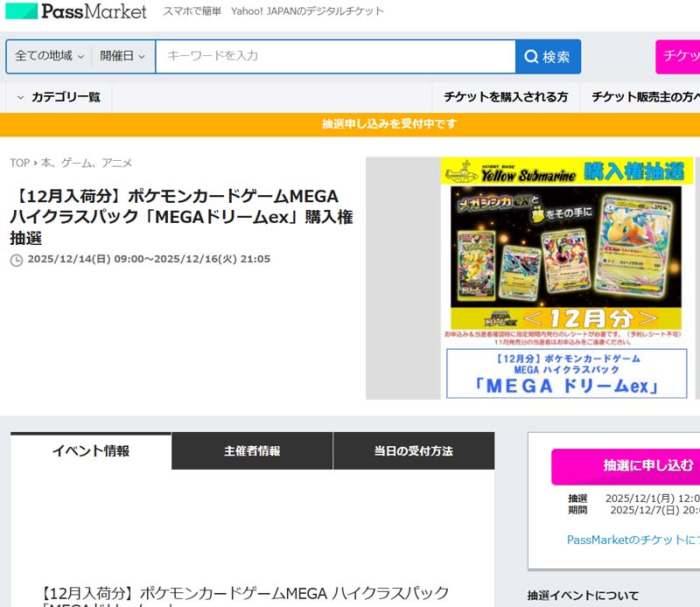Click the pink チケット button at top right
The width and height of the screenshot is (700, 607).
click(679, 56)
